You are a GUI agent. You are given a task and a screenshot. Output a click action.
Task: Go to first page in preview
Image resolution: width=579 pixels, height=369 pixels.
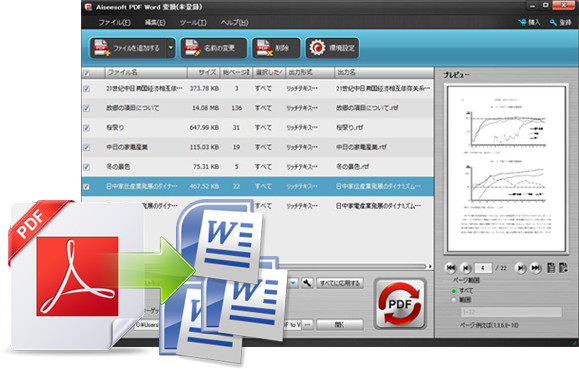(450, 268)
